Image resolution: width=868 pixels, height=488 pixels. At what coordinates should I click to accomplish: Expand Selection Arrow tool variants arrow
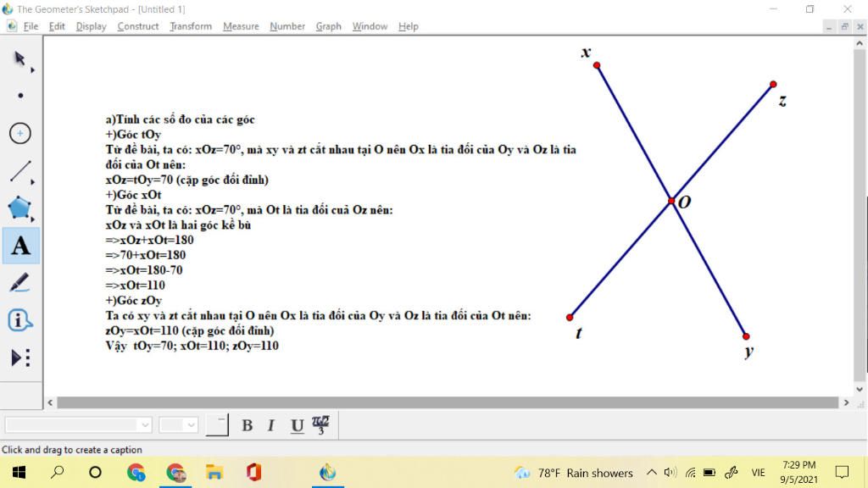click(x=33, y=69)
